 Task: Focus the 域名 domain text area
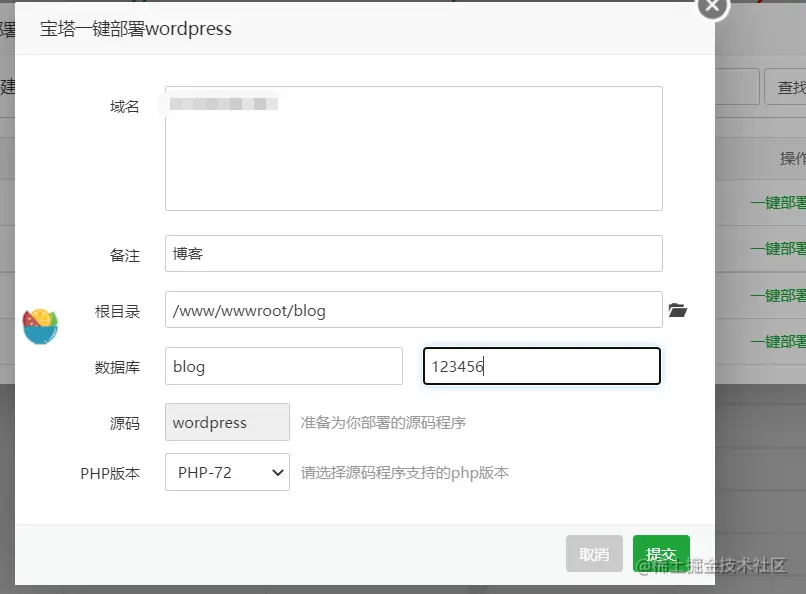pos(414,148)
